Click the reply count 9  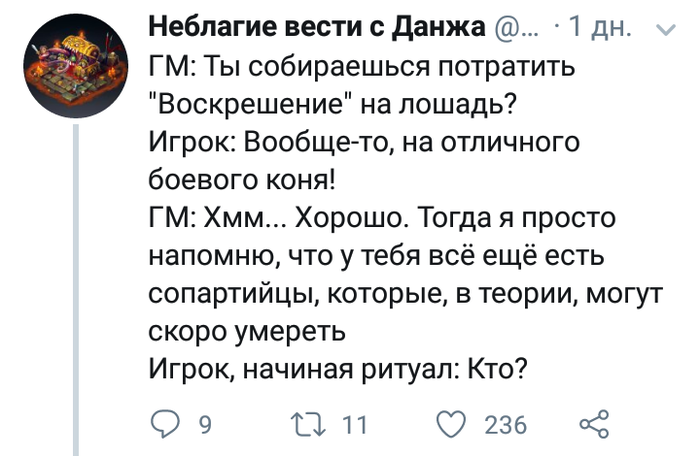pyautogui.click(x=204, y=425)
